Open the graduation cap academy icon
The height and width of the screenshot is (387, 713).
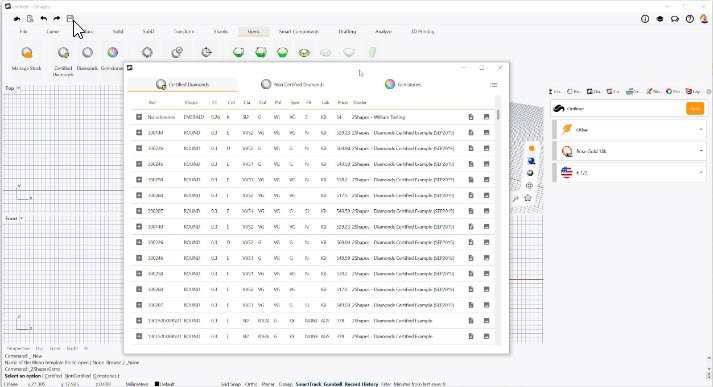tap(660, 19)
